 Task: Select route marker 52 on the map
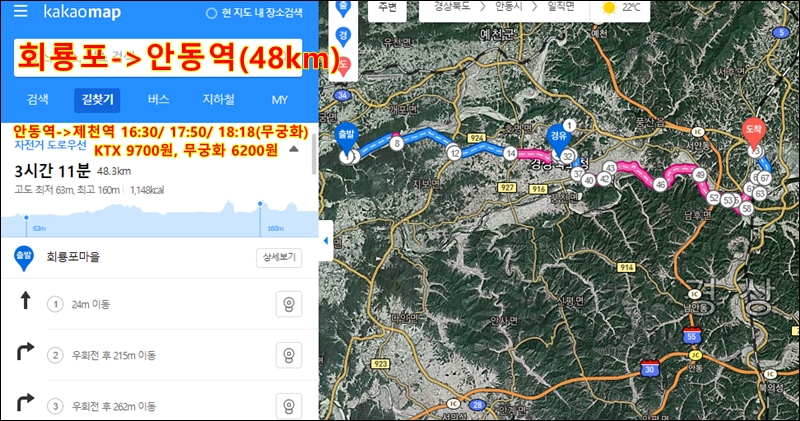coord(714,198)
